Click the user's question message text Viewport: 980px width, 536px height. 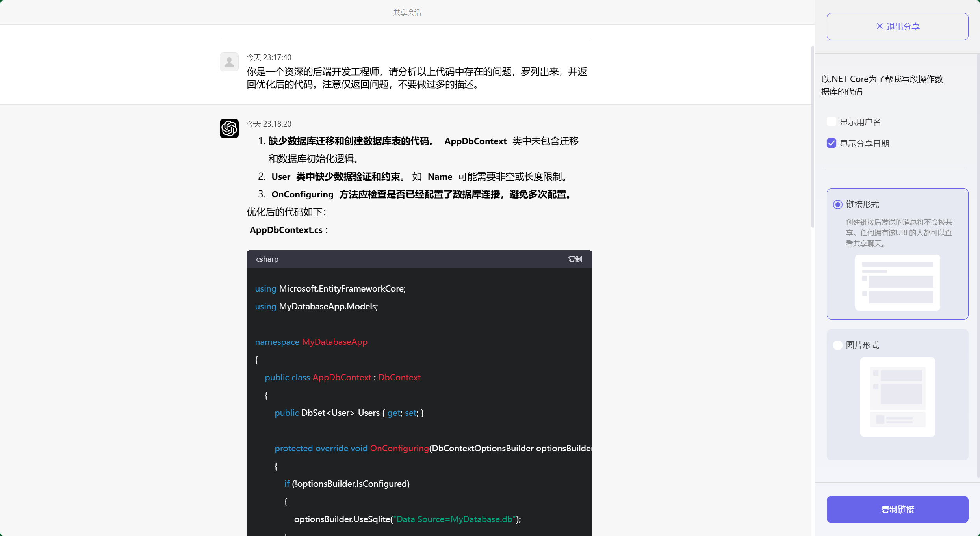(x=416, y=78)
